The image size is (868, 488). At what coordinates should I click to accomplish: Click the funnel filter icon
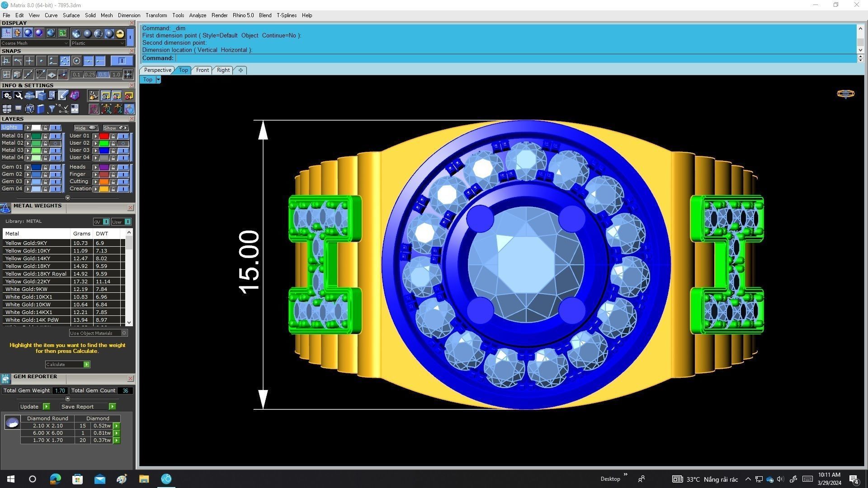point(52,109)
